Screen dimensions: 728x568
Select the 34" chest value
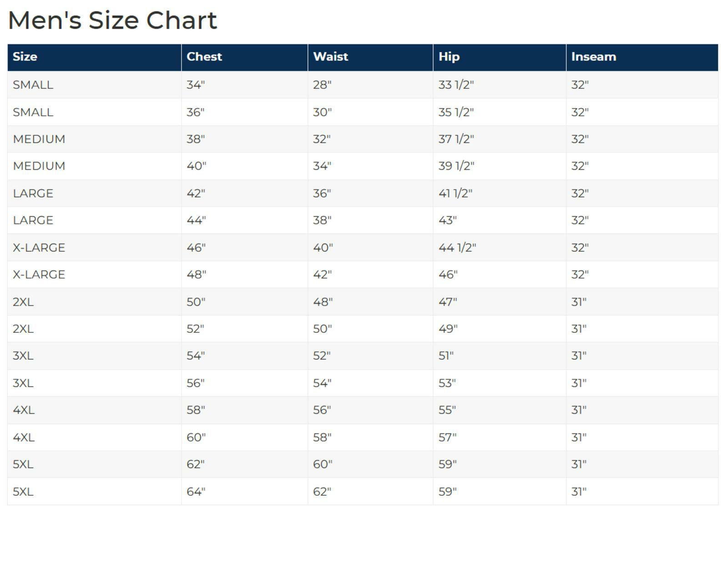click(196, 85)
